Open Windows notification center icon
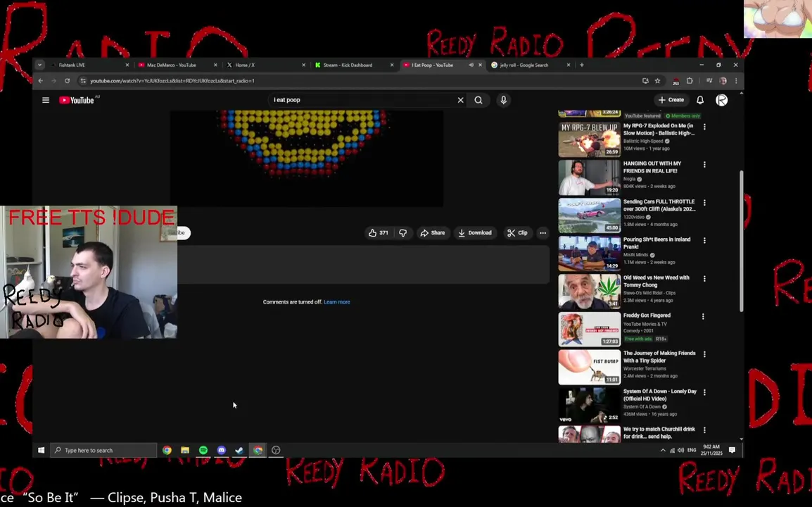 click(732, 450)
